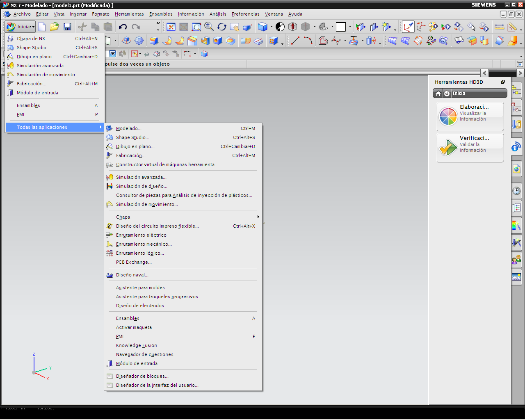Click the Zoom area icon
Screen dimensions: 525x420
click(x=196, y=27)
